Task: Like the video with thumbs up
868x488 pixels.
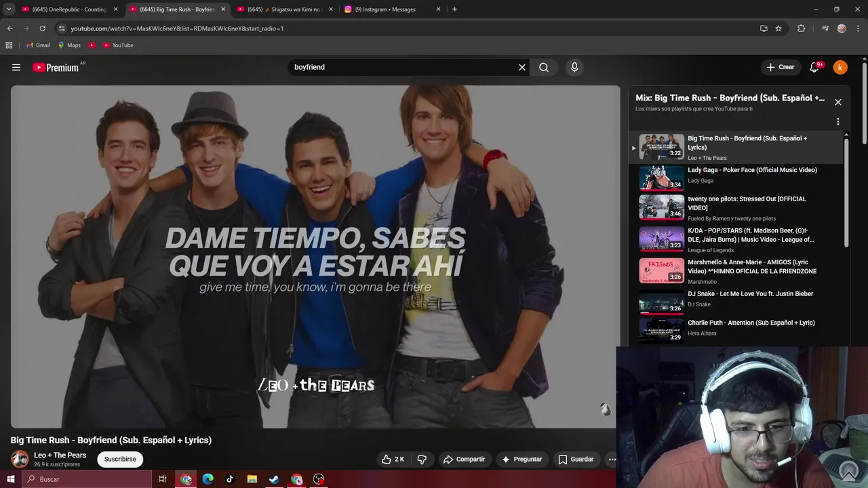Action: pos(393,459)
